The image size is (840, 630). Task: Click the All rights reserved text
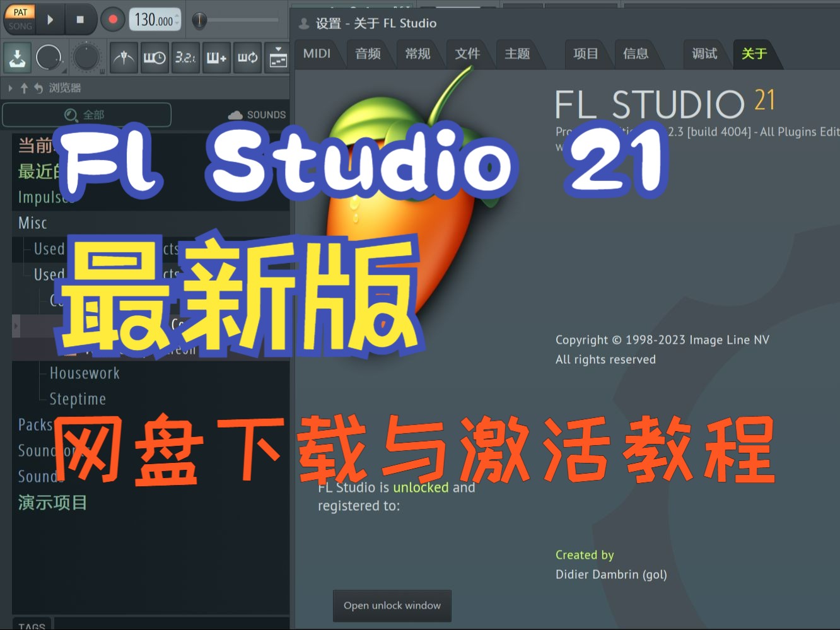coord(605,359)
